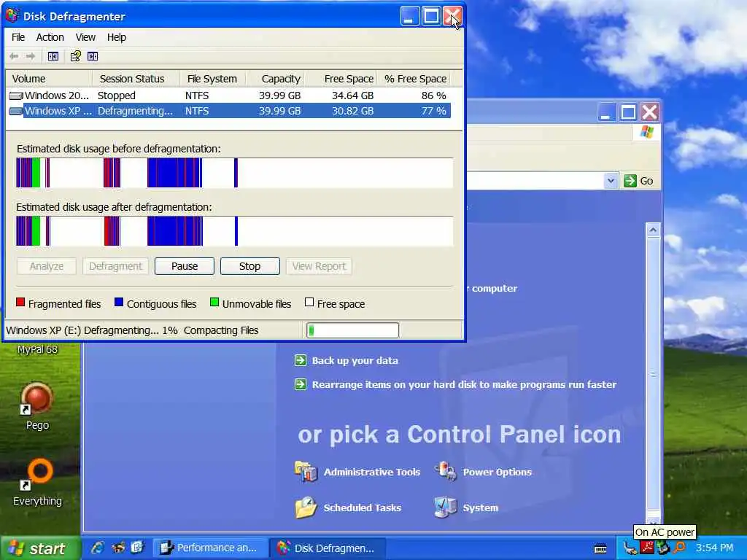Screen dimensions: 747x560
Task: Click the white Free space legend swatch
Action: 309,302
